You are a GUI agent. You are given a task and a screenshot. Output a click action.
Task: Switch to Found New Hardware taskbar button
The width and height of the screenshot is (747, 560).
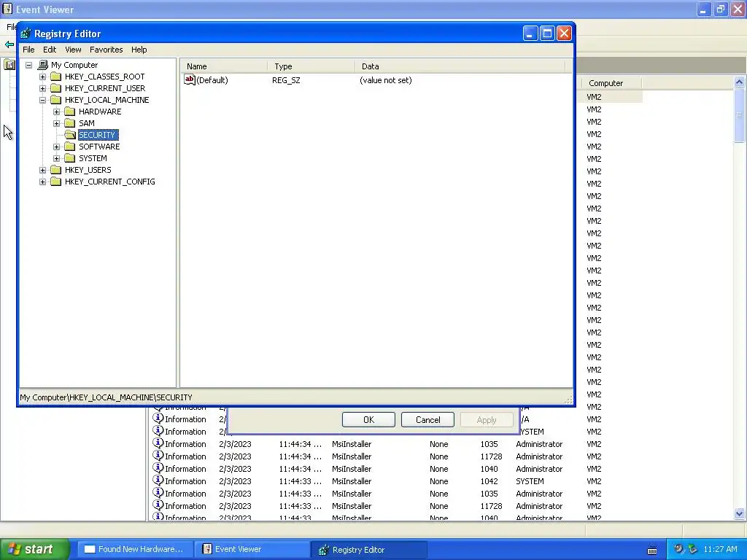pos(135,549)
